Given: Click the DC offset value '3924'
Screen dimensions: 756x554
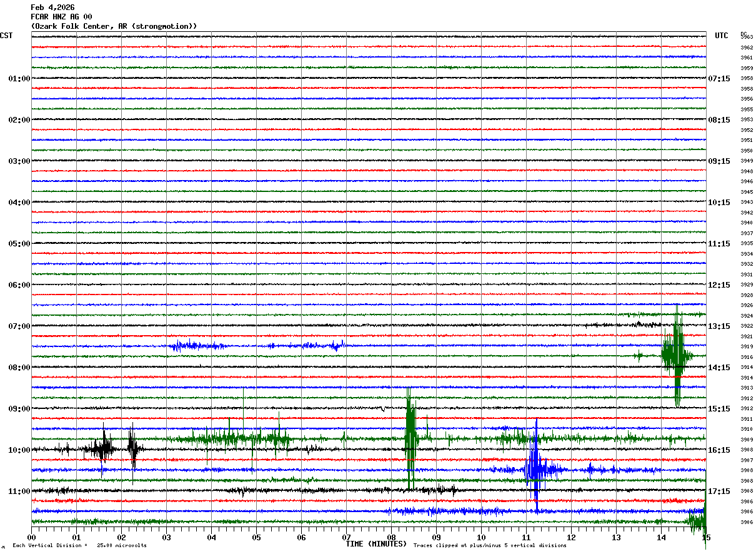Looking at the screenshot, I should (x=747, y=316).
